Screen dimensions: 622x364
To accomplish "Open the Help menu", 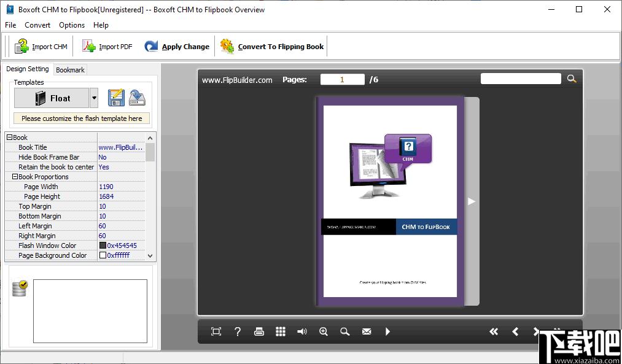I will [x=101, y=25].
